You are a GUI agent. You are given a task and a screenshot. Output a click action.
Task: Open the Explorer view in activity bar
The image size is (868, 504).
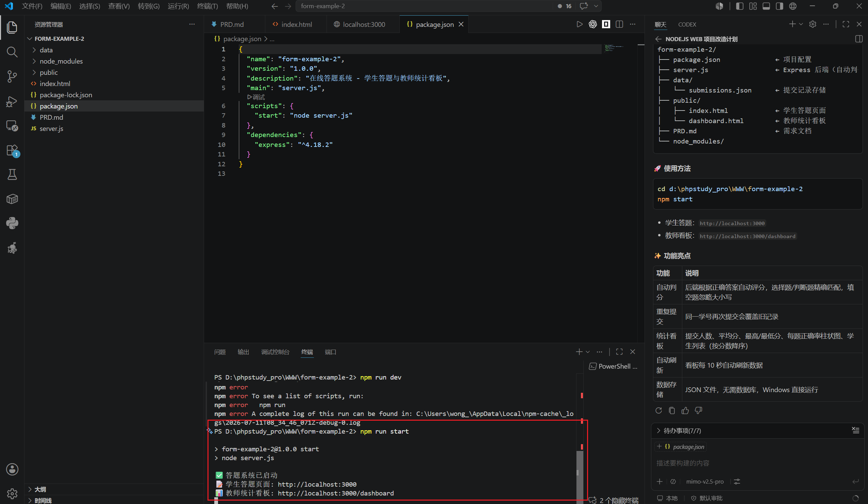12,28
